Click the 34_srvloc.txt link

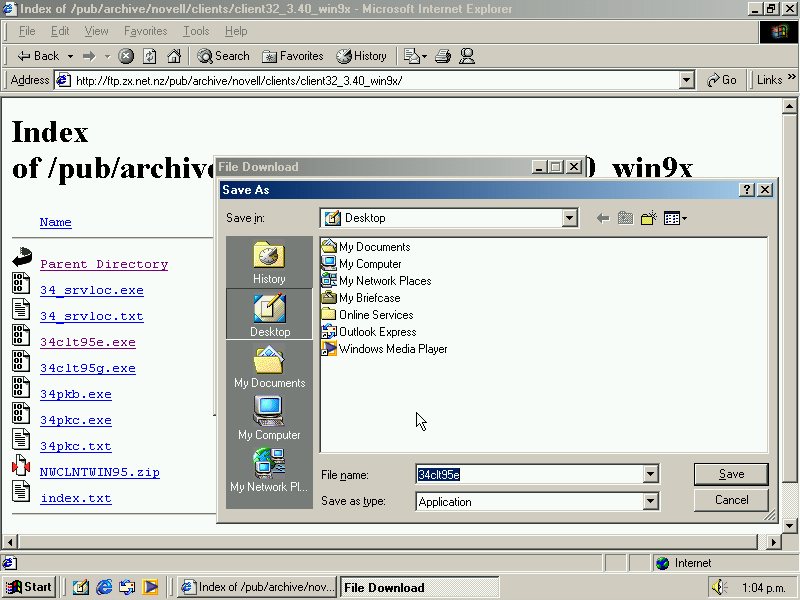(x=92, y=316)
